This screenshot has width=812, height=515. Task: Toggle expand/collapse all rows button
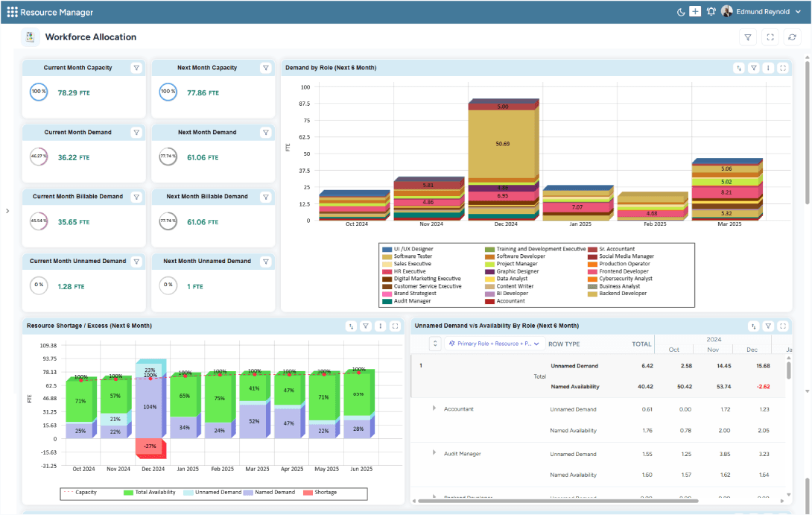(x=435, y=344)
